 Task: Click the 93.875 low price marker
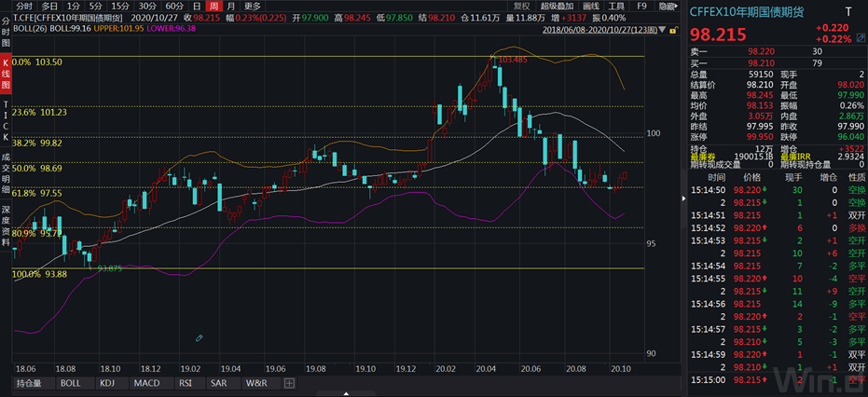coord(110,267)
